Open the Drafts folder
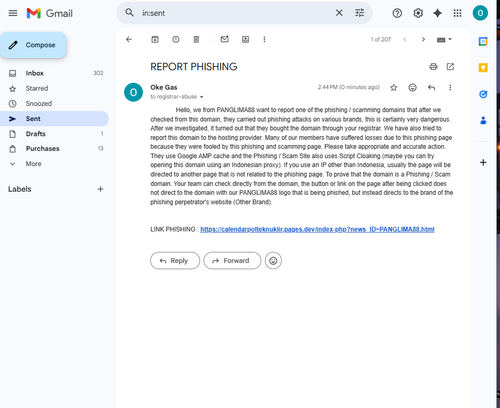 click(54, 134)
